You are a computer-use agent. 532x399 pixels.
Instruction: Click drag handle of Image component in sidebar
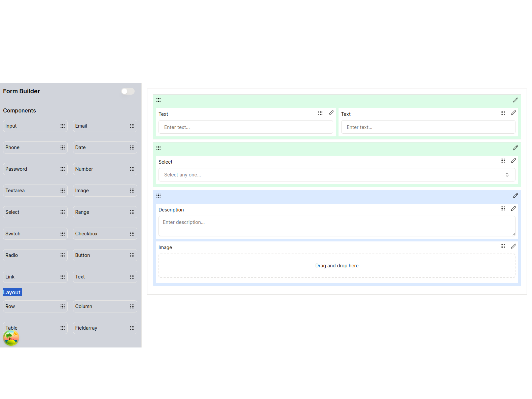tap(132, 191)
